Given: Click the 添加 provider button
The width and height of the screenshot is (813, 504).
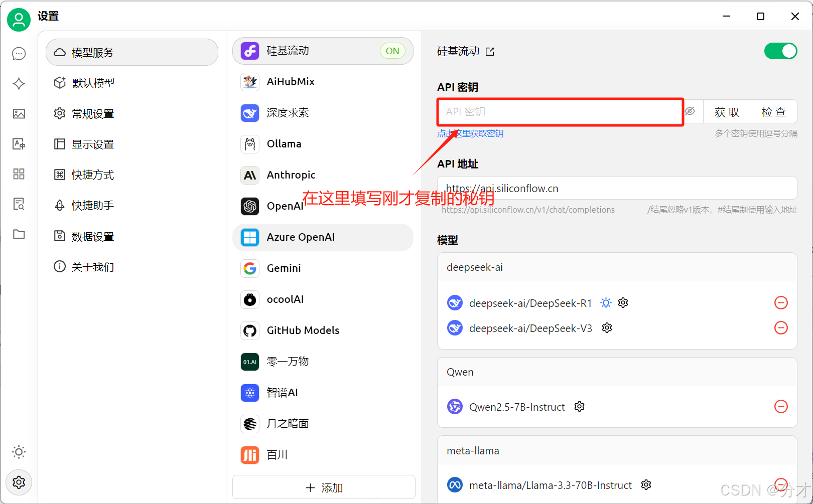Looking at the screenshot, I should coord(324,487).
